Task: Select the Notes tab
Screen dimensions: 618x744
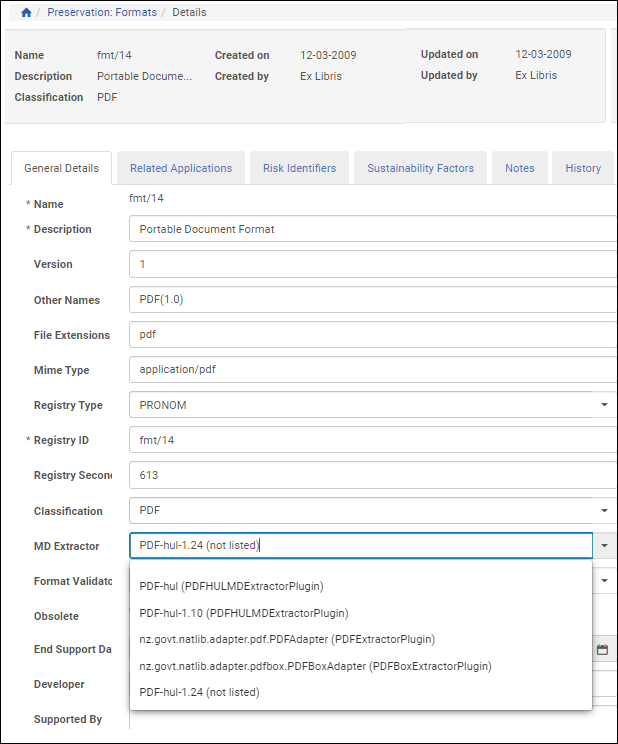Action: [x=519, y=168]
